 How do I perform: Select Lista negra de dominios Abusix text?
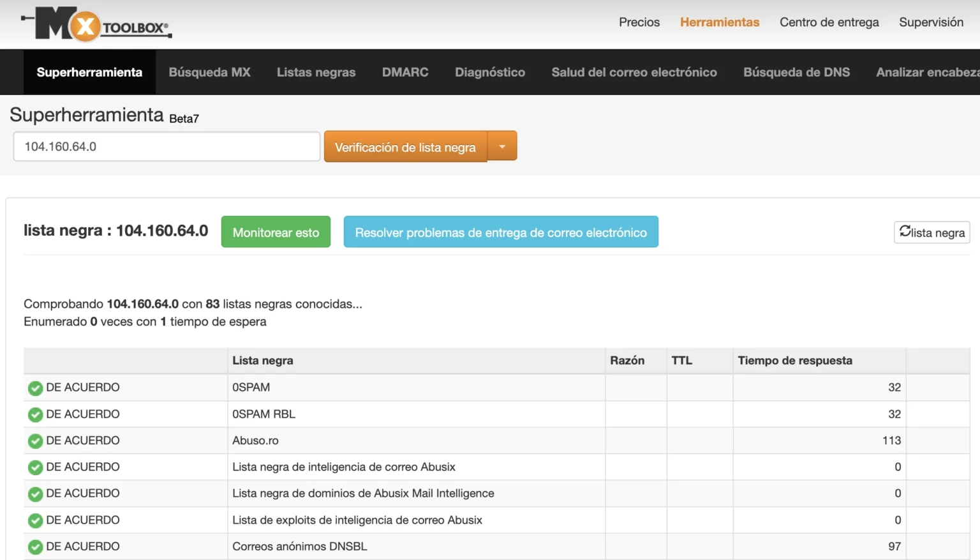(363, 494)
